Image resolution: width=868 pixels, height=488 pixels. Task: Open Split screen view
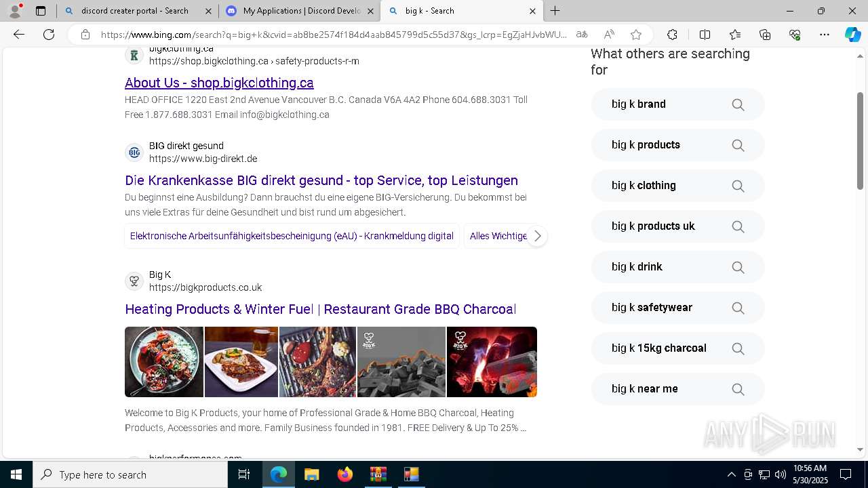(x=705, y=35)
